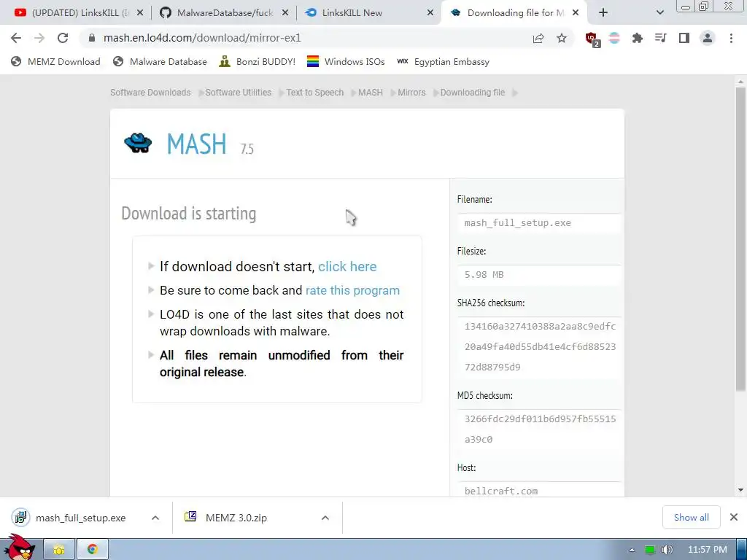Reload the current page
This screenshot has width=747, height=560.
pos(63,38)
